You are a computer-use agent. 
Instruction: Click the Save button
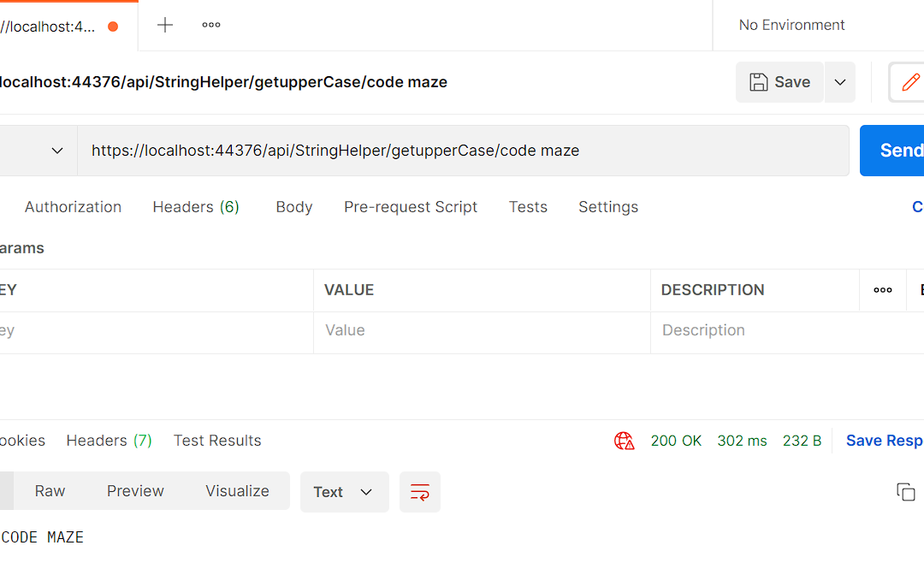click(779, 82)
